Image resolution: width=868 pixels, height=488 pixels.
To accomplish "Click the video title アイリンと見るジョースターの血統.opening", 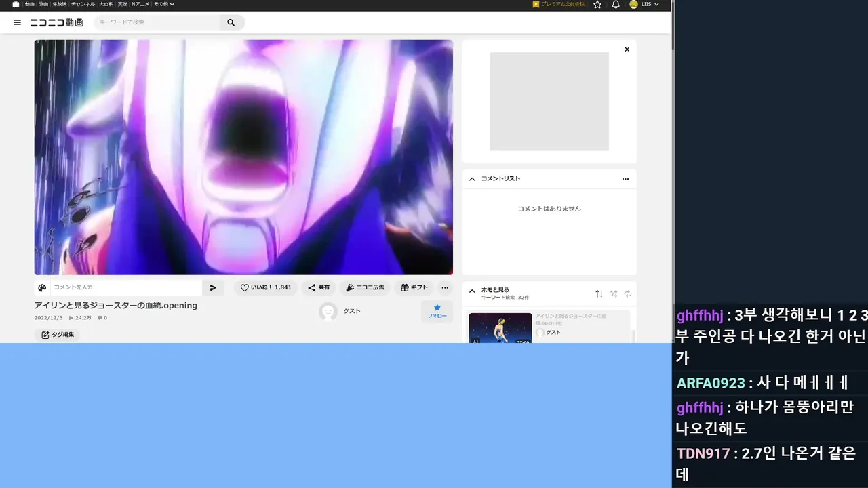I will (x=116, y=306).
